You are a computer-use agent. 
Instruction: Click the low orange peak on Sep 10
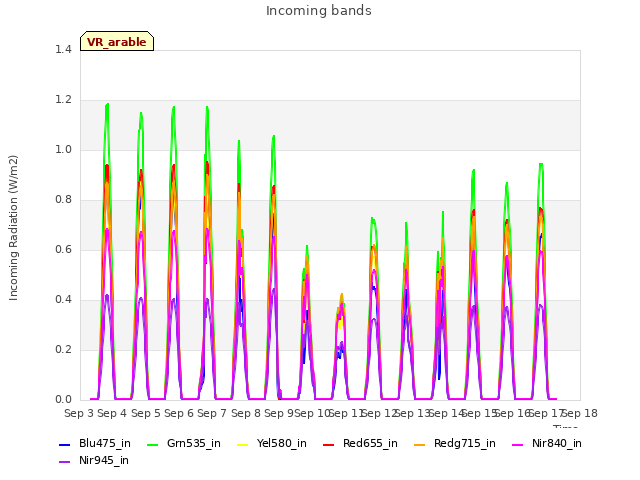(342, 295)
